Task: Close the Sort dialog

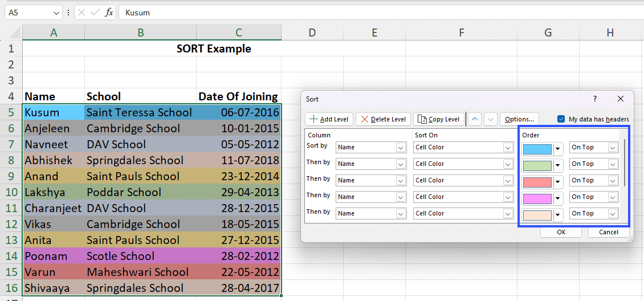Action: point(621,99)
